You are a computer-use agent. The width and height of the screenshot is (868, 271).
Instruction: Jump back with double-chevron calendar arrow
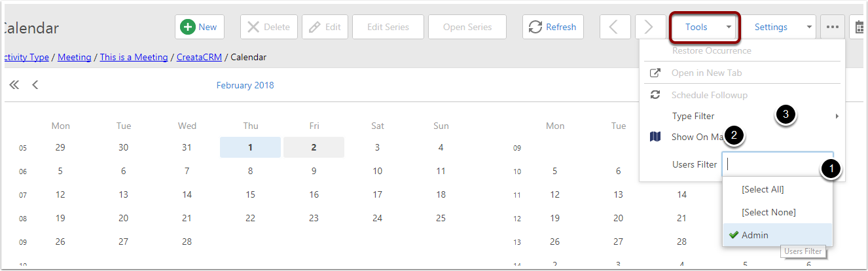14,85
